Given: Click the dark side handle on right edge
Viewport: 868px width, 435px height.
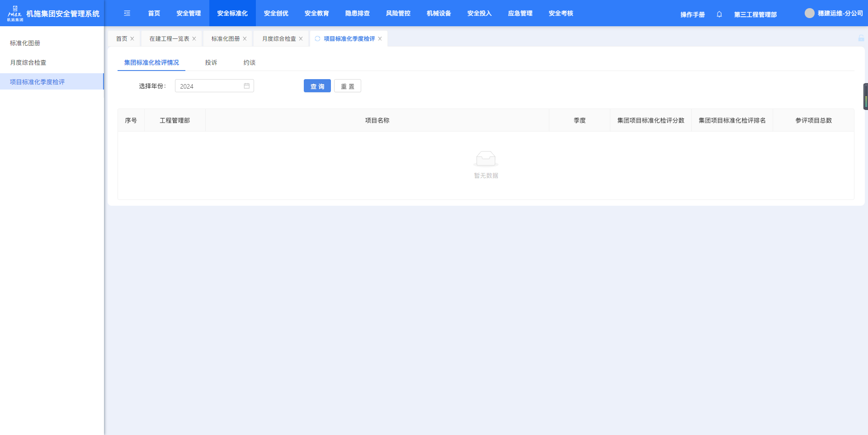Looking at the screenshot, I should click(865, 96).
